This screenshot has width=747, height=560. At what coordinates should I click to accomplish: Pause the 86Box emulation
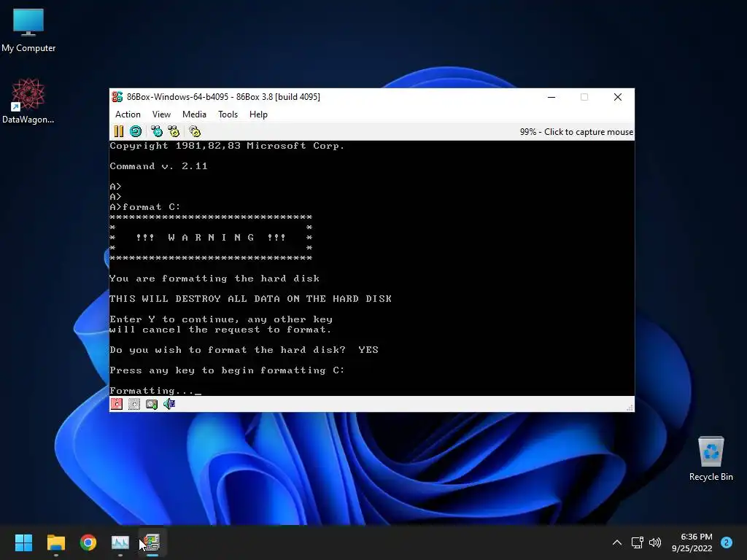(x=119, y=131)
